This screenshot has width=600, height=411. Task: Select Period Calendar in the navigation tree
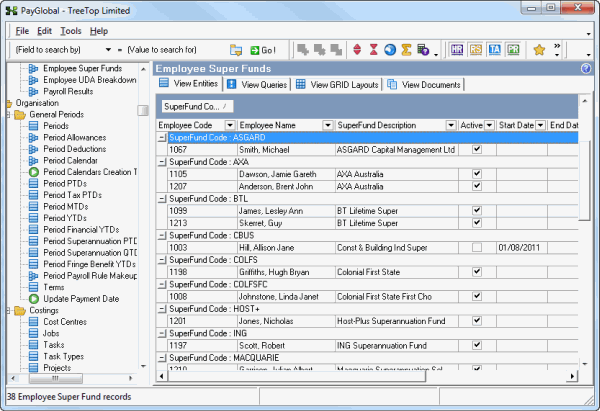pyautogui.click(x=70, y=161)
